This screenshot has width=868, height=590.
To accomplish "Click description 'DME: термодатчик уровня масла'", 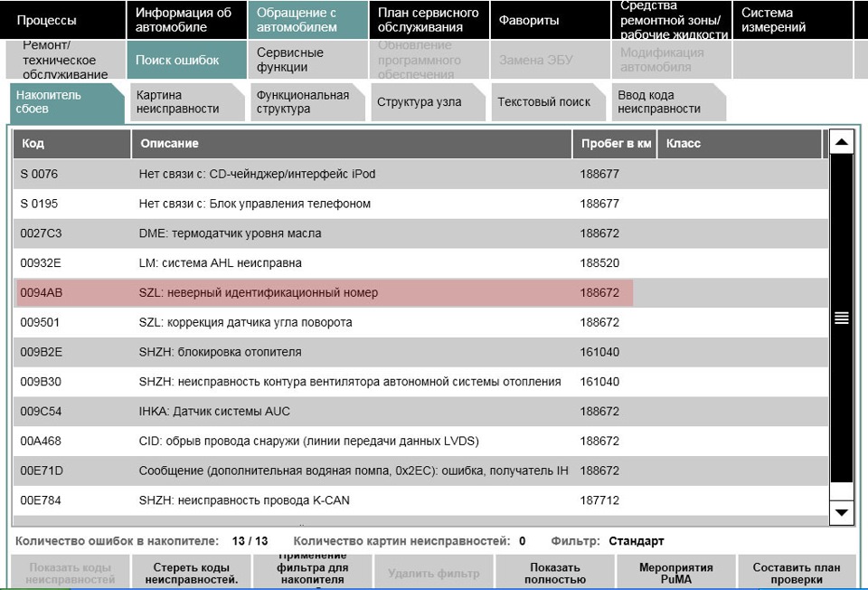I will pyautogui.click(x=230, y=233).
